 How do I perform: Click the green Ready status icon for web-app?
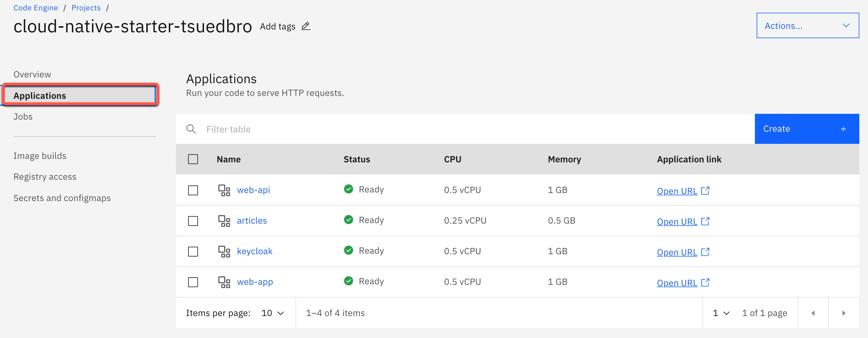point(348,281)
